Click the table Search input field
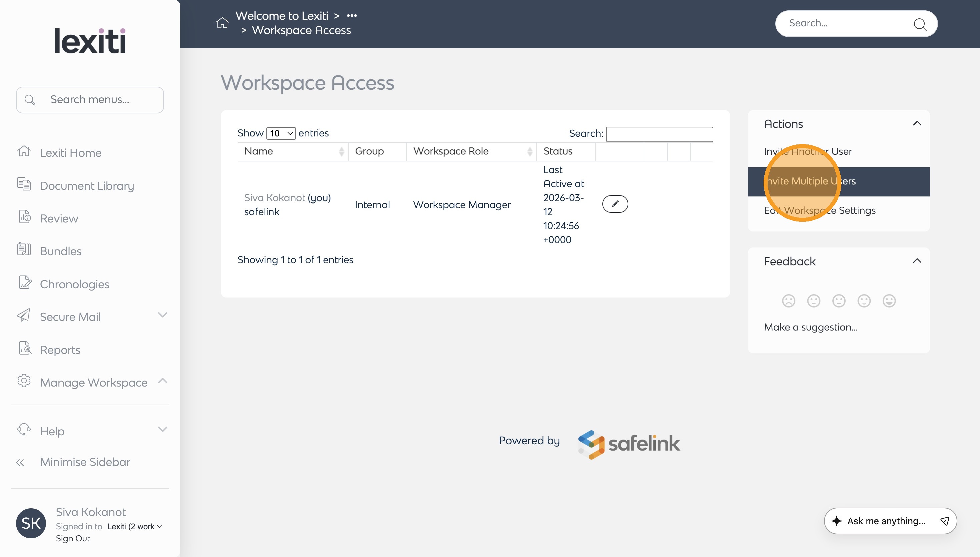Image resolution: width=980 pixels, height=557 pixels. pyautogui.click(x=659, y=134)
